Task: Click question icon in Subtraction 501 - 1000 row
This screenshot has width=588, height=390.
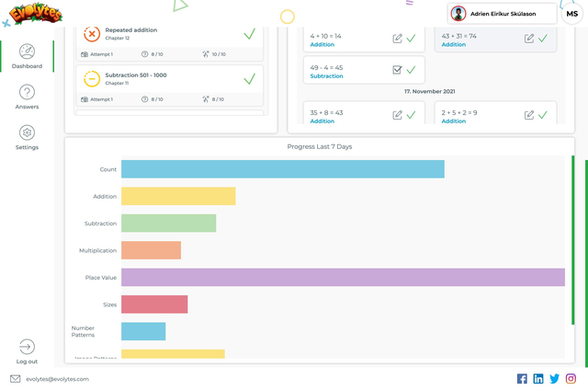Action: pos(144,99)
